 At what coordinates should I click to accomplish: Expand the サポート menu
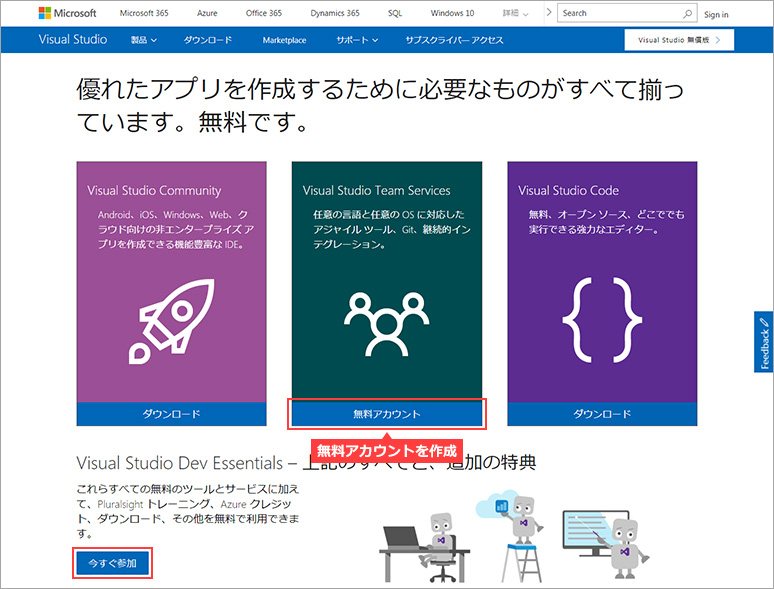(357, 40)
